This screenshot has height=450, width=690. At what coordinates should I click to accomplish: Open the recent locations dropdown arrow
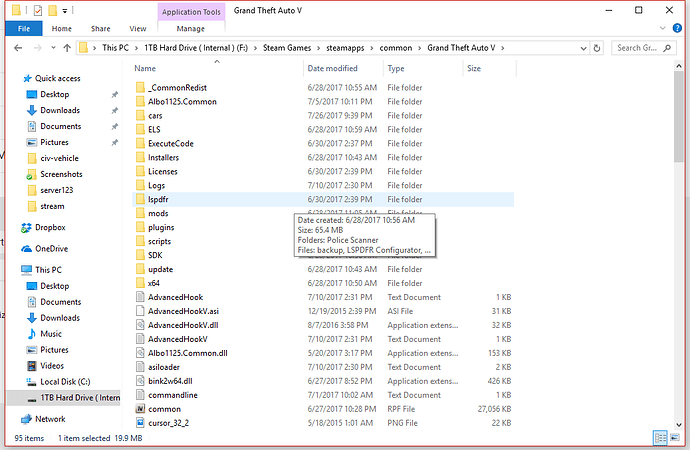53,48
